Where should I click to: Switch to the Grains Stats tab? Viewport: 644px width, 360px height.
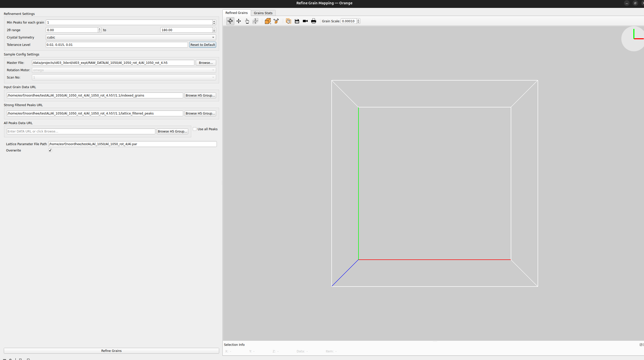click(x=263, y=13)
